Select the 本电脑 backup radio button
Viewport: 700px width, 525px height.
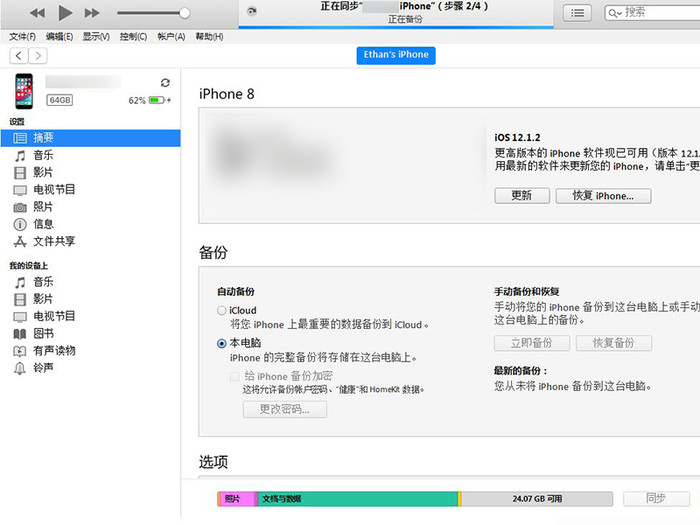(221, 343)
